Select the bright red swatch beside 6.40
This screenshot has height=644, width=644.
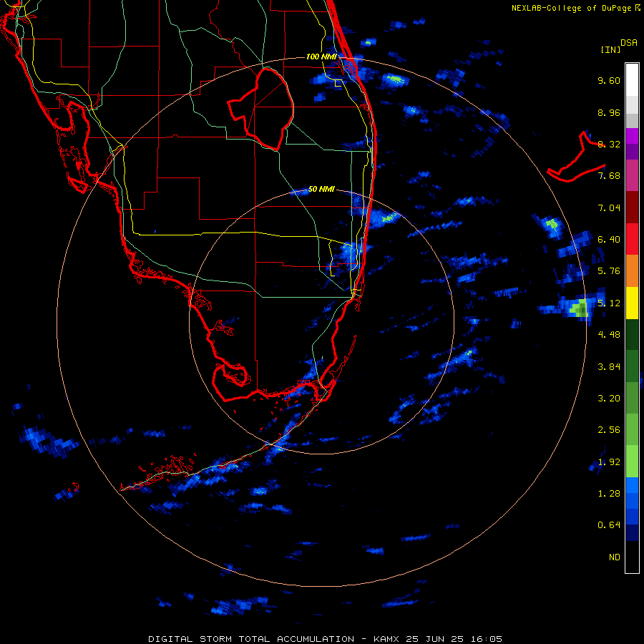(632, 239)
